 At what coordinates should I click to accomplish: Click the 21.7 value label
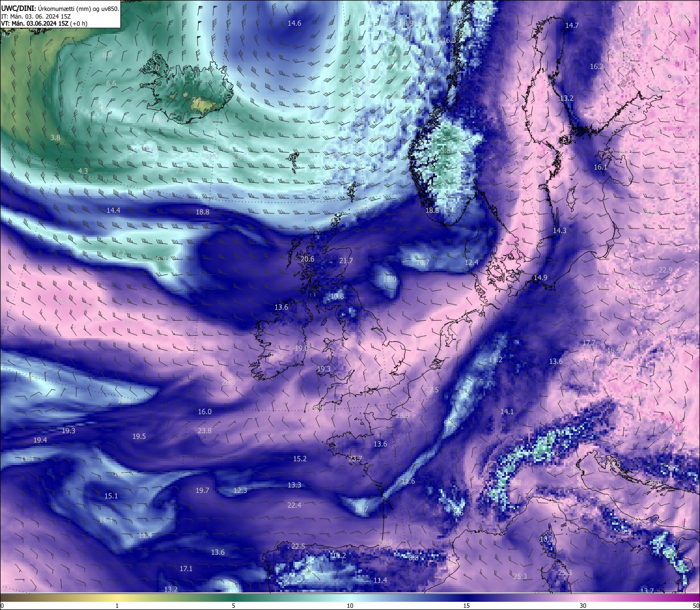pos(346,260)
